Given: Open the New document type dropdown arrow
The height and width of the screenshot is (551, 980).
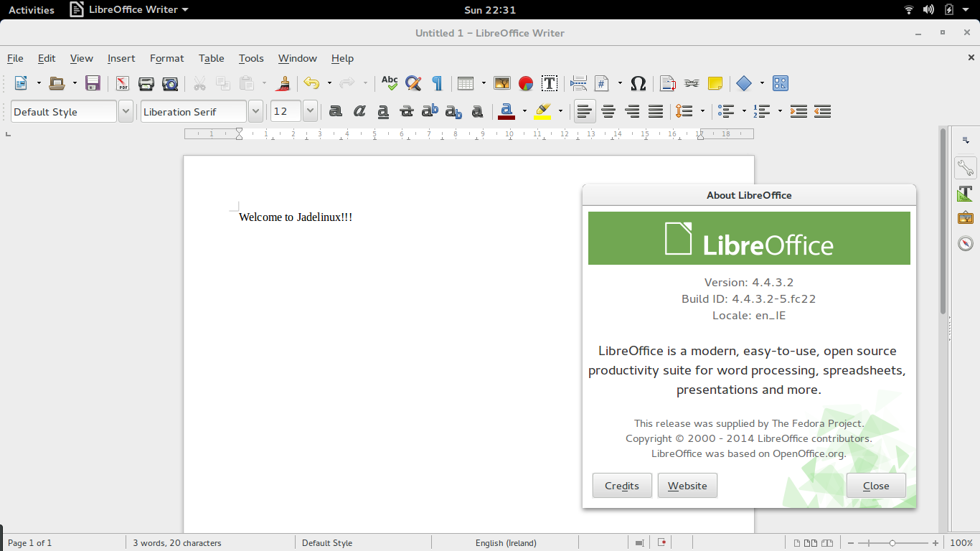Looking at the screenshot, I should pyautogui.click(x=39, y=83).
